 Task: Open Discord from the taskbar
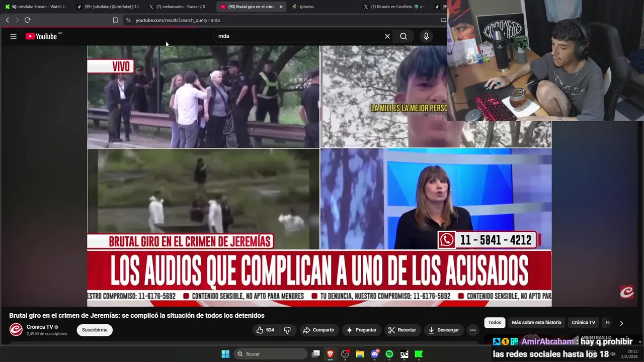(x=375, y=354)
